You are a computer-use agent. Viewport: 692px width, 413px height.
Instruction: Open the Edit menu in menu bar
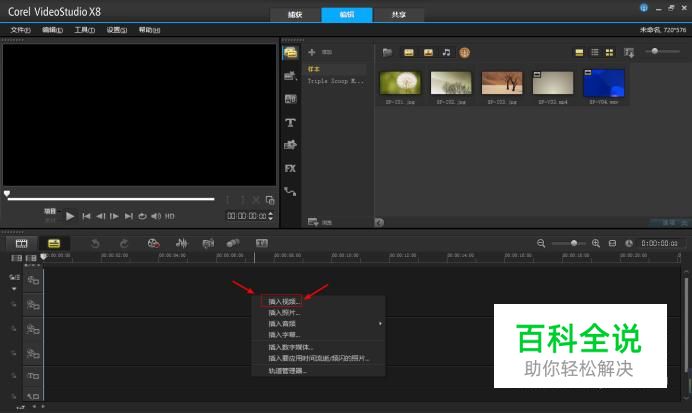point(53,30)
